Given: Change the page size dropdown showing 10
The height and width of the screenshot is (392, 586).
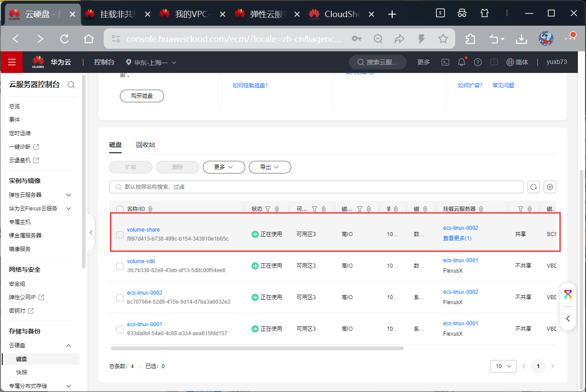Looking at the screenshot, I should 503,366.
